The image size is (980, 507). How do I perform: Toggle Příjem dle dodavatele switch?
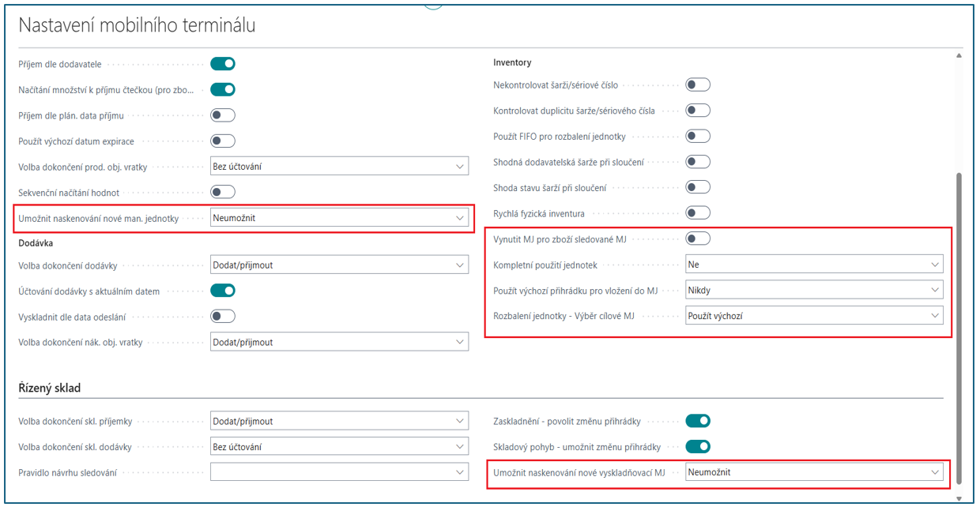click(223, 64)
